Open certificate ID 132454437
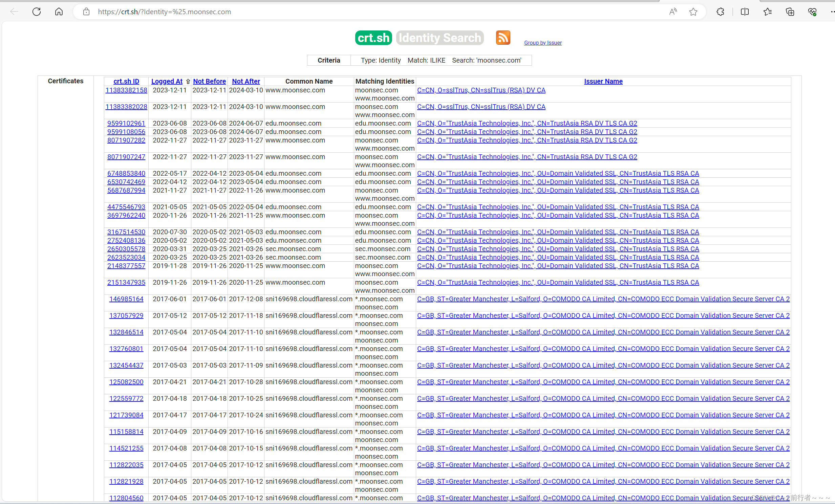Screen dimensions: 835x504 [x=126, y=366]
